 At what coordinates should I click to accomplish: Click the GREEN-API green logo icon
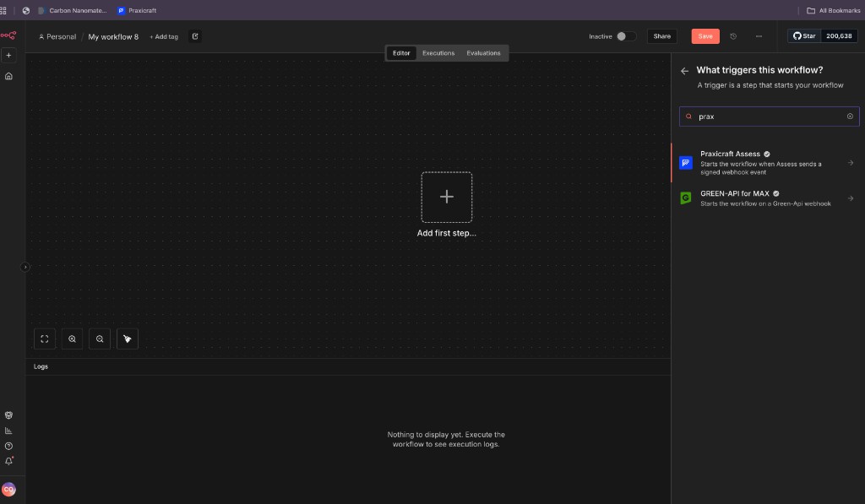point(686,198)
